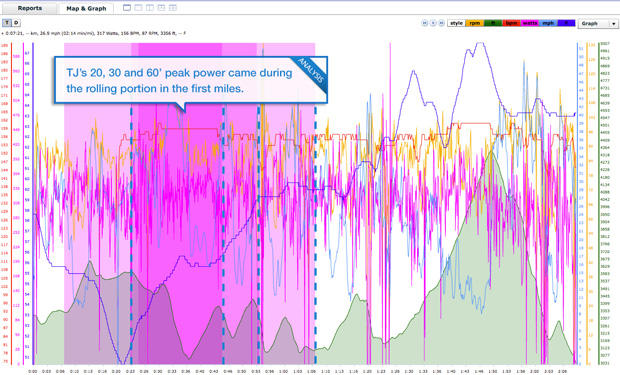Switch to the side-by-side split layout icon
The height and width of the screenshot is (375, 620).
tap(150, 8)
